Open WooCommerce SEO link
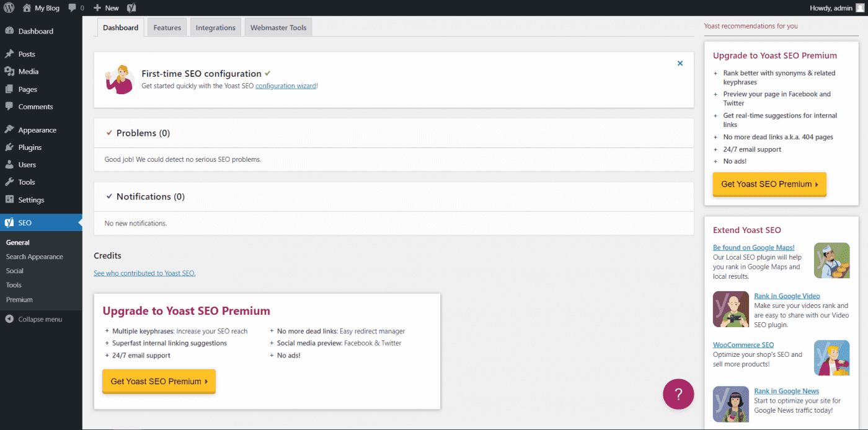The height and width of the screenshot is (430, 868). point(743,345)
